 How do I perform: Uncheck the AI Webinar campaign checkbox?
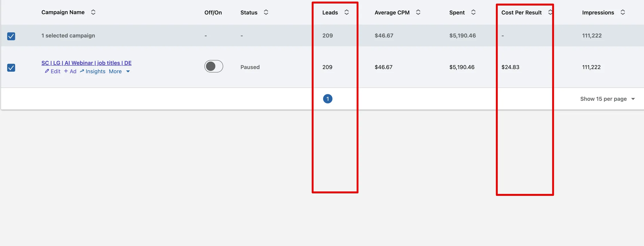click(11, 68)
